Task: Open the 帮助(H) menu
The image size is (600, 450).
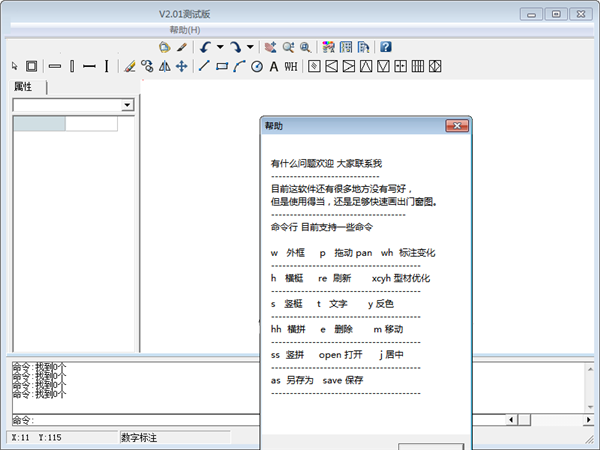Action: pos(185,30)
